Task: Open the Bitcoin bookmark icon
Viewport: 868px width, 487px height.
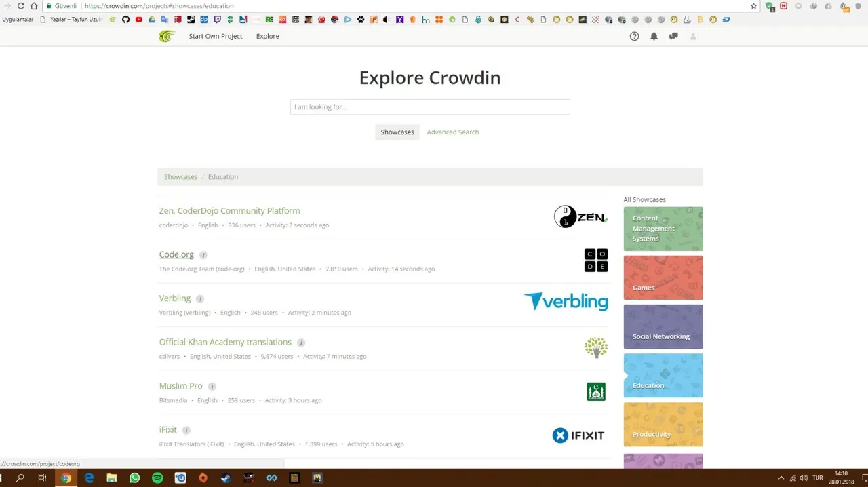Action: 701,20
